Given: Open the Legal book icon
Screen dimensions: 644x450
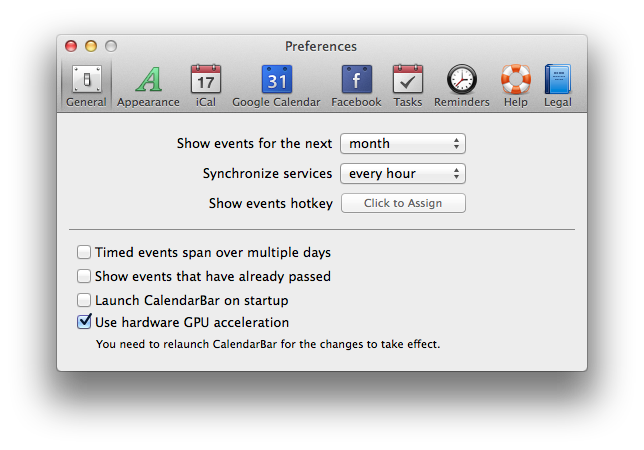Looking at the screenshot, I should tap(558, 79).
